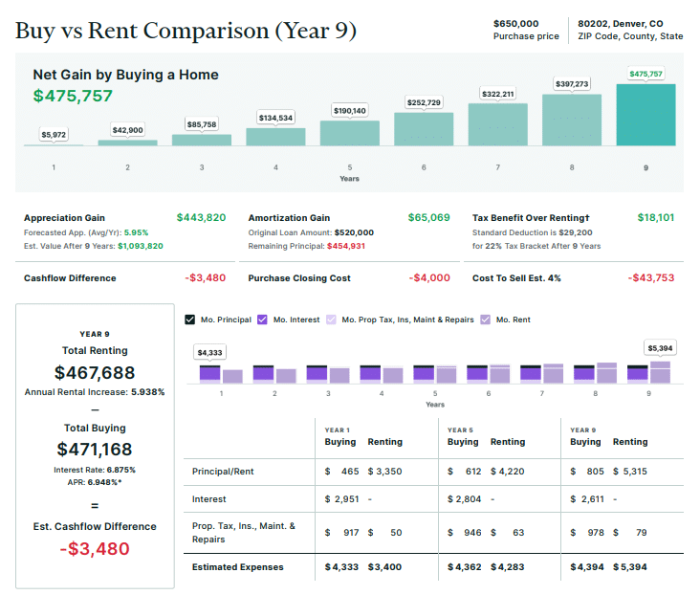Click the $5,394 monthly expense label
700x595 pixels.
point(660,347)
